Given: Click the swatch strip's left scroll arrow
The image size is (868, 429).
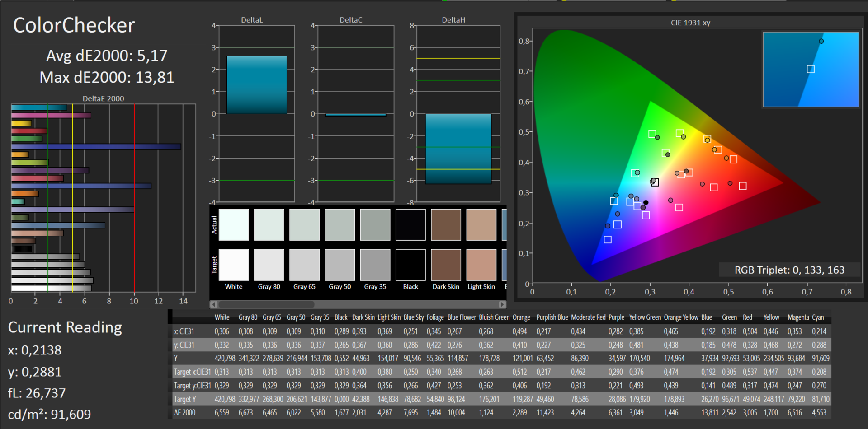Looking at the screenshot, I should pos(214,304).
